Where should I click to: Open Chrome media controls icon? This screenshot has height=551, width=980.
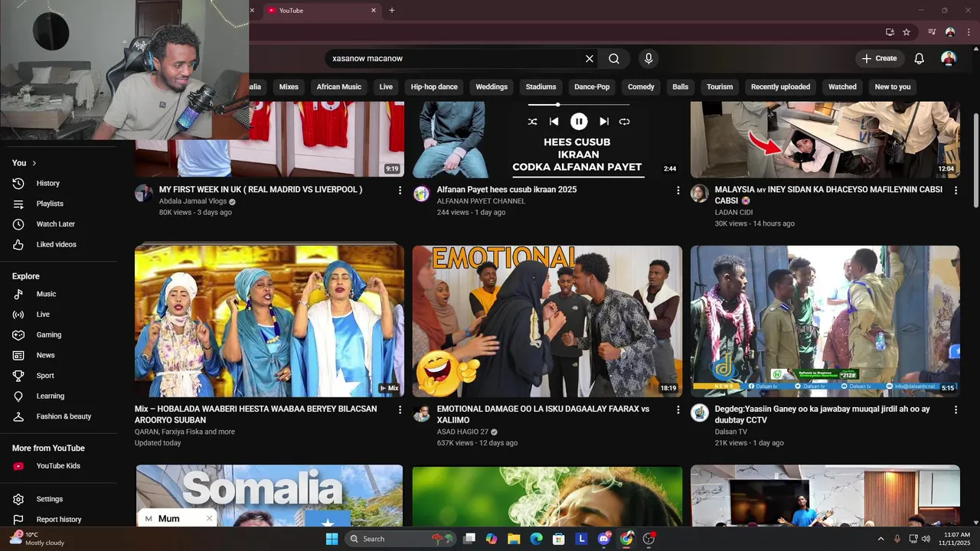[932, 32]
